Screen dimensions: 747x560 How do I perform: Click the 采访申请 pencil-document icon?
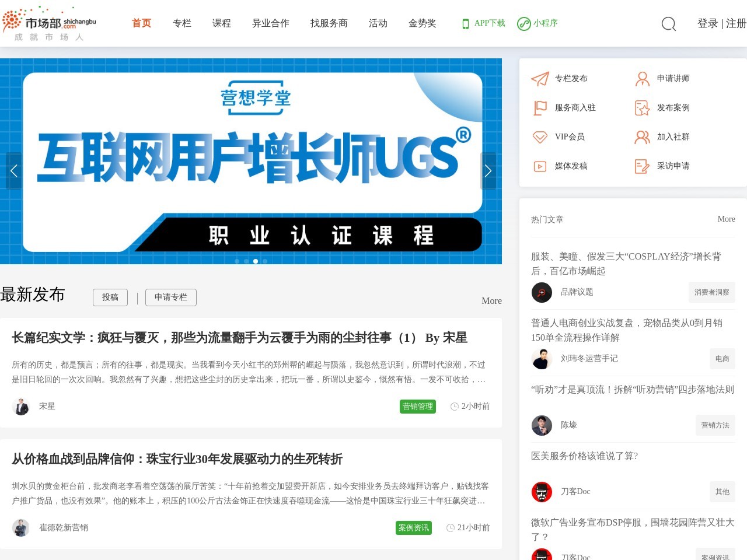tap(643, 166)
